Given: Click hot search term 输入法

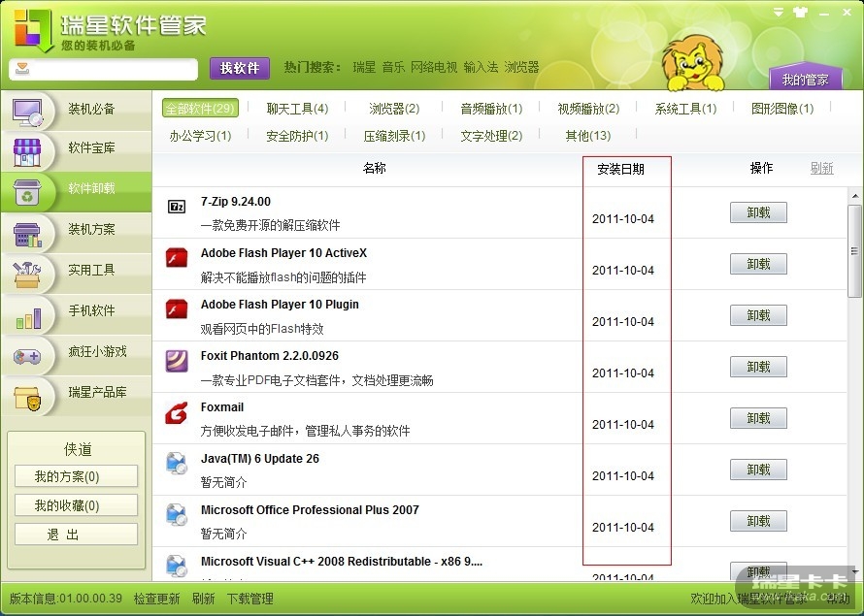Looking at the screenshot, I should click(x=482, y=67).
